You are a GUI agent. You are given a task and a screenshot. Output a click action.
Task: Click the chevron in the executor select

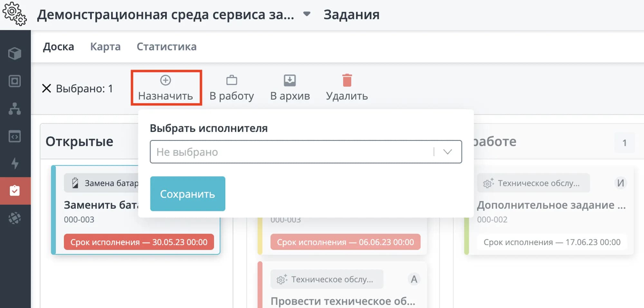pyautogui.click(x=448, y=152)
